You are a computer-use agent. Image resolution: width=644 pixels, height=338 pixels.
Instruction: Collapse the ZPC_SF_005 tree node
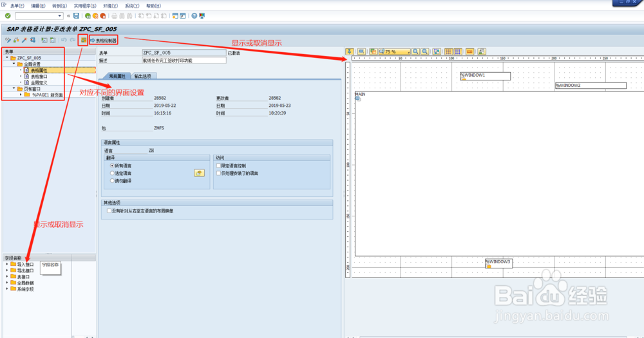(7, 58)
